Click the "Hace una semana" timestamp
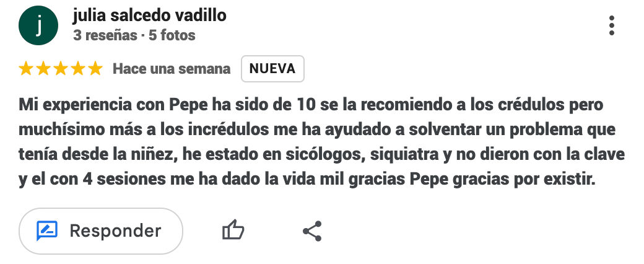644x264 pixels. (x=172, y=69)
